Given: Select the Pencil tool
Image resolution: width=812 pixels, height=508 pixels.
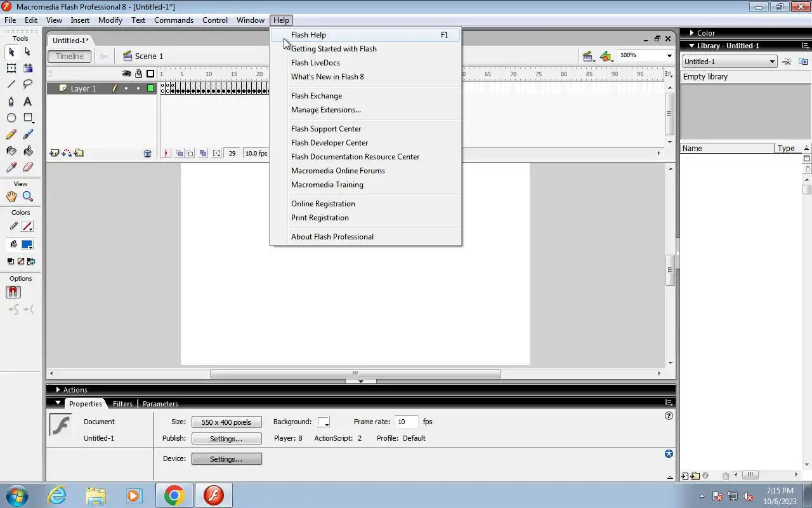Looking at the screenshot, I should pyautogui.click(x=11, y=135).
